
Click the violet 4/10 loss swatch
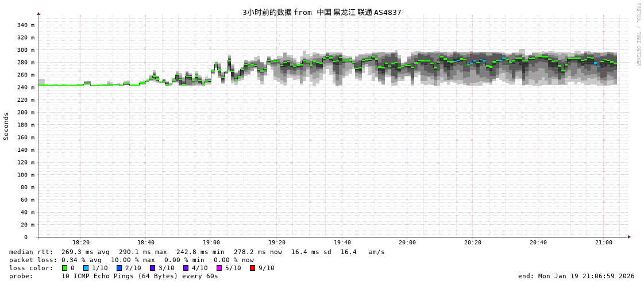pos(186,268)
